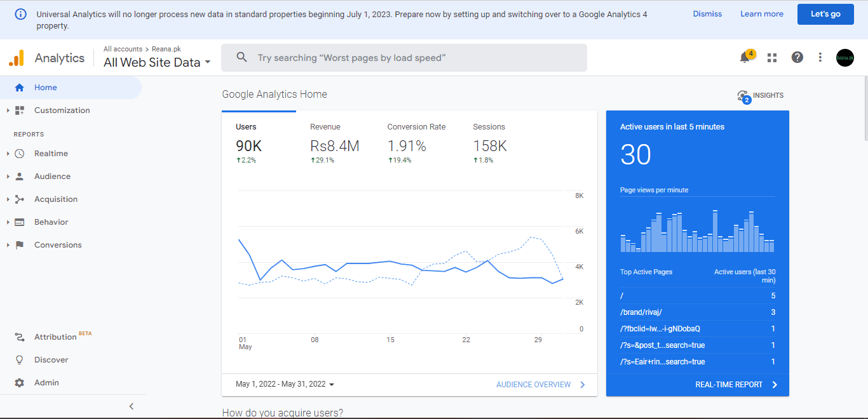Expand the Realtime reports arrow
The image size is (868, 419).
click(x=8, y=154)
